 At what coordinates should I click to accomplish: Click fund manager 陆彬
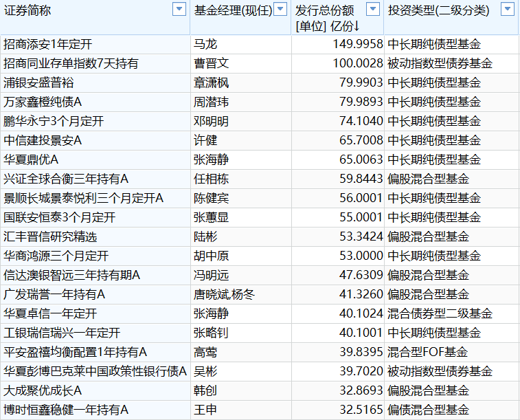point(205,236)
